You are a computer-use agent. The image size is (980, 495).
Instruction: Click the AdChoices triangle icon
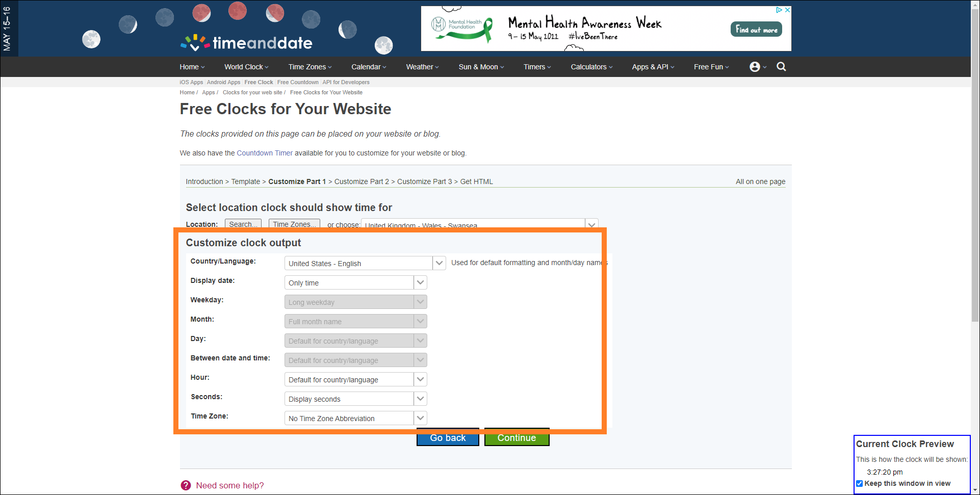click(779, 10)
